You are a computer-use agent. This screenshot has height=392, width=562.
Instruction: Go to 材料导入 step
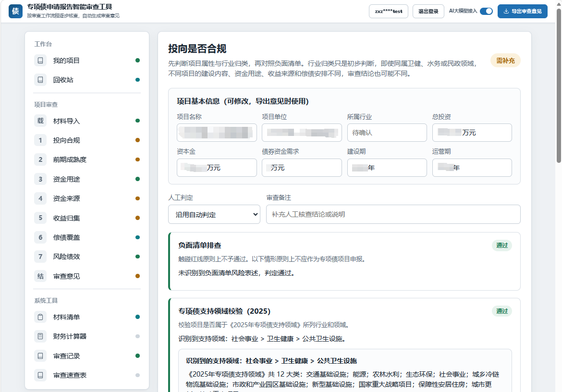pos(87,121)
